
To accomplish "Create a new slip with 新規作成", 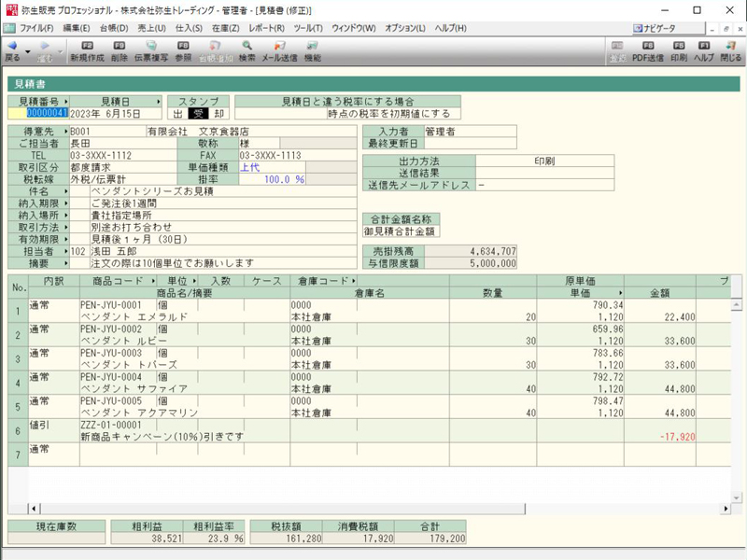I will [87, 51].
